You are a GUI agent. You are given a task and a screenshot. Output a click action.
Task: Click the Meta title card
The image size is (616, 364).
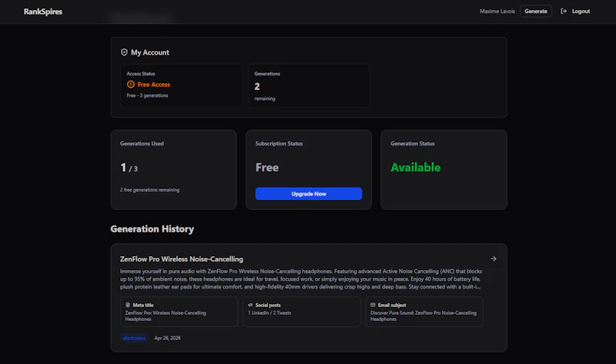point(179,312)
